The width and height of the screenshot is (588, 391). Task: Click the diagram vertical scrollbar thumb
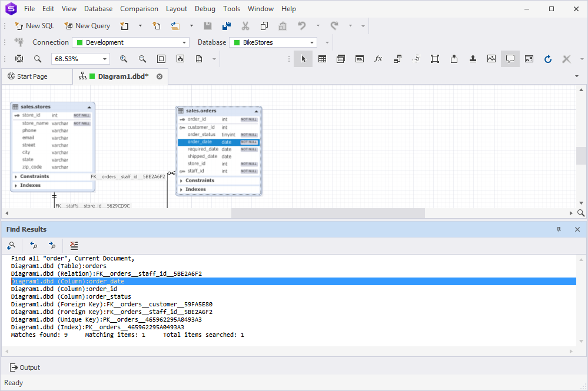[582, 156]
